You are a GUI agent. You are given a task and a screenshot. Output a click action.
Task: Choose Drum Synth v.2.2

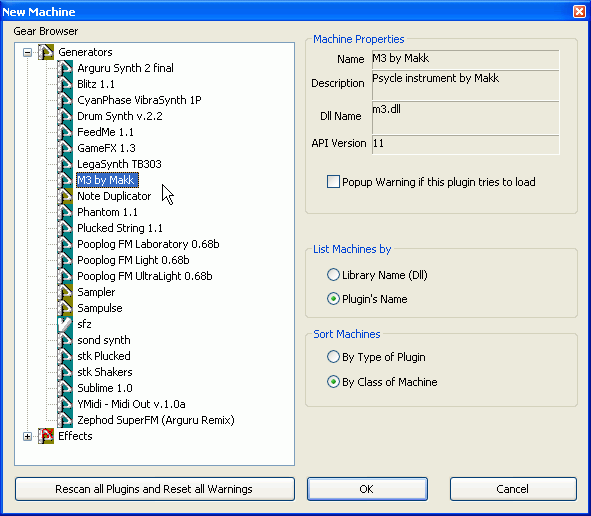pos(120,116)
